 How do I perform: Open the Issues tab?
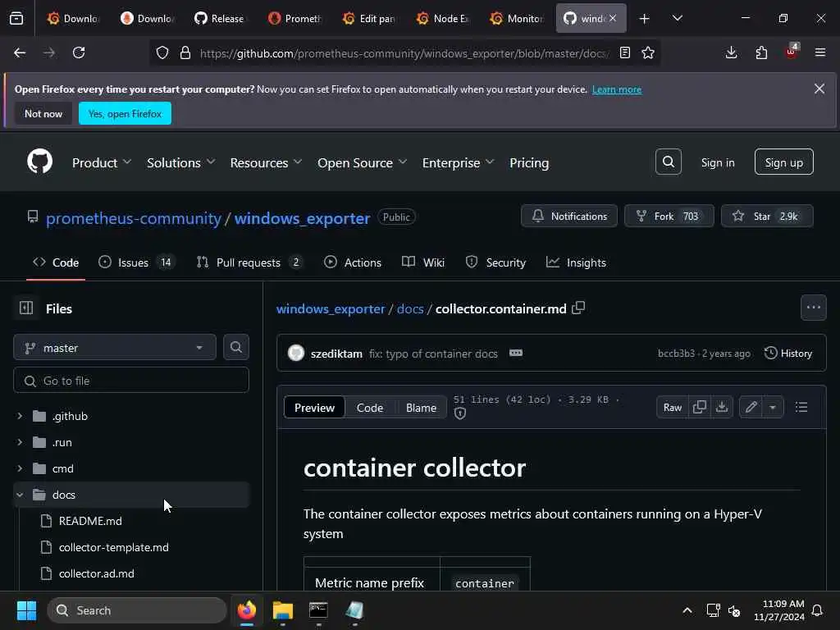click(137, 262)
